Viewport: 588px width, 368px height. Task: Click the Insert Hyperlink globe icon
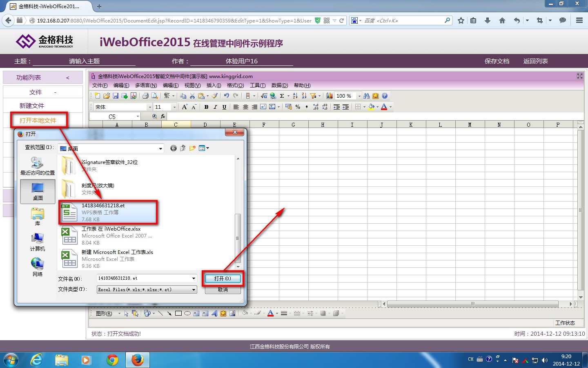(273, 96)
